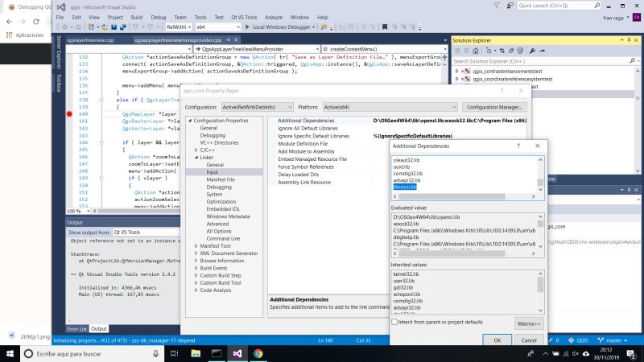Open File Explorer from the taskbar

click(196, 353)
